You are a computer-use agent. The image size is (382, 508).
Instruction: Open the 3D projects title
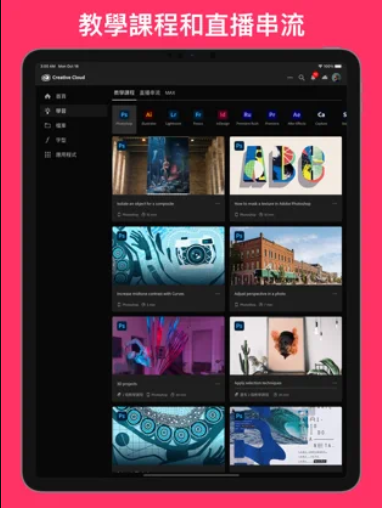(x=127, y=384)
